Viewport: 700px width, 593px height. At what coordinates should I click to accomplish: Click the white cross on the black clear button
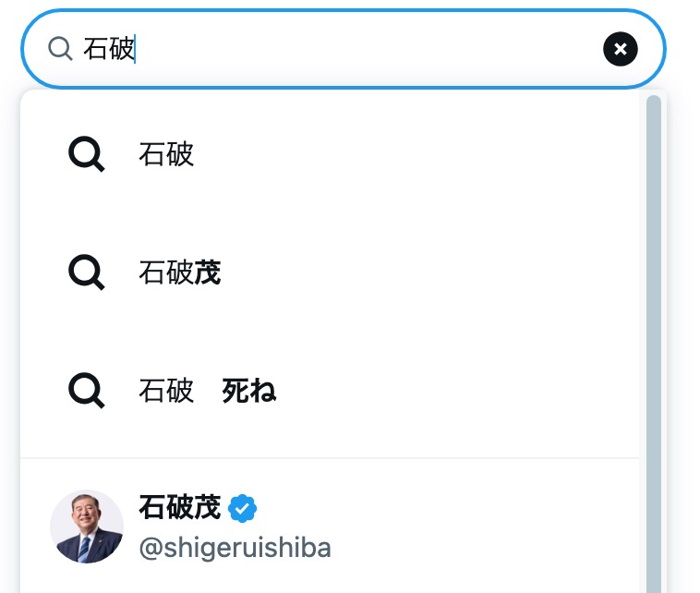[x=620, y=49]
